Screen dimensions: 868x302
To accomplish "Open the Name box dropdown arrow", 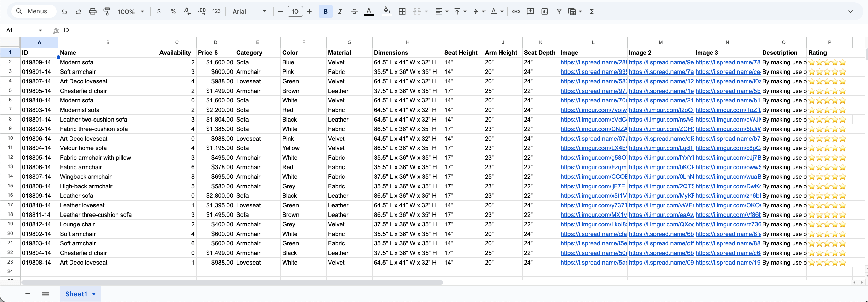I will pos(40,30).
